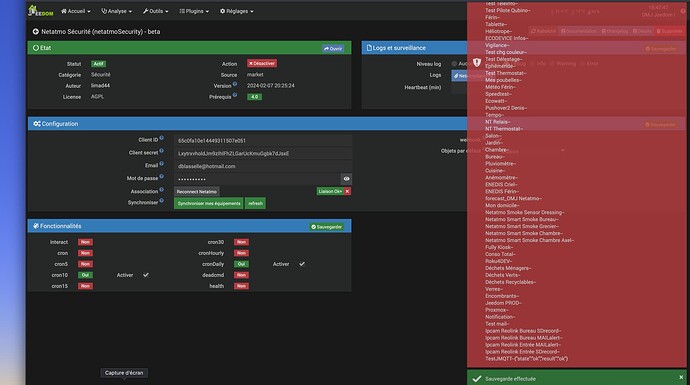Click 'Sauvegarde effectuée' message text
690x385 pixels.
click(510, 379)
